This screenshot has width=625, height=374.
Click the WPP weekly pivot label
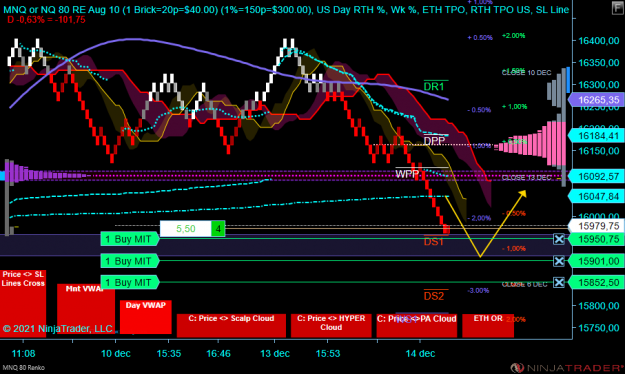click(407, 174)
